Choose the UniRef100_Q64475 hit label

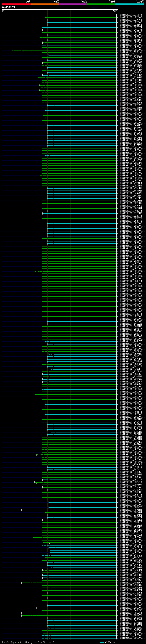coord(131,221)
